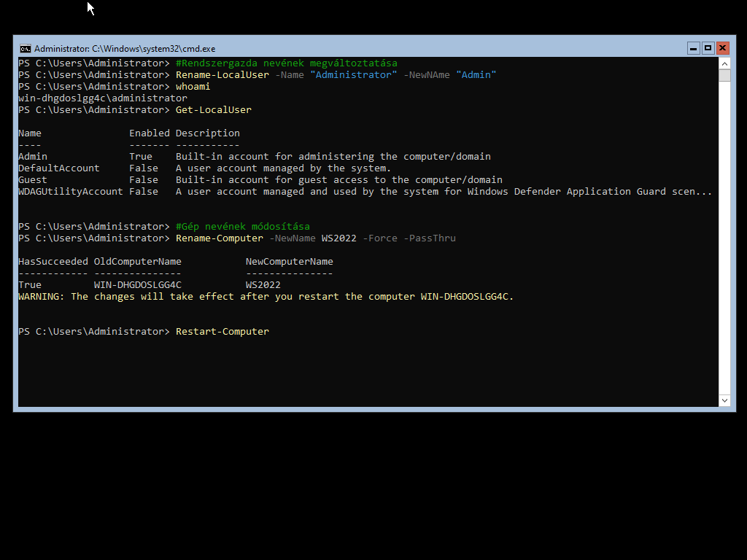Click the yellow WARNING message line
747x560 pixels.
pyautogui.click(x=266, y=297)
